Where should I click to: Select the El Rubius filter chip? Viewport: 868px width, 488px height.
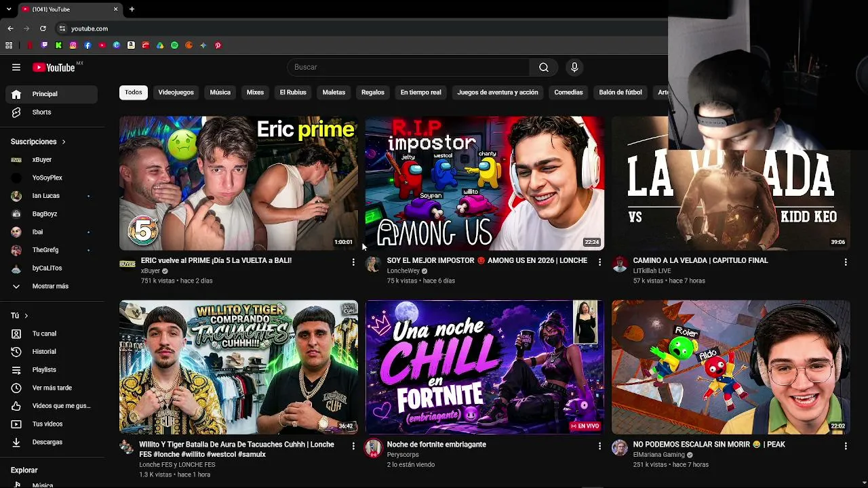tap(293, 92)
